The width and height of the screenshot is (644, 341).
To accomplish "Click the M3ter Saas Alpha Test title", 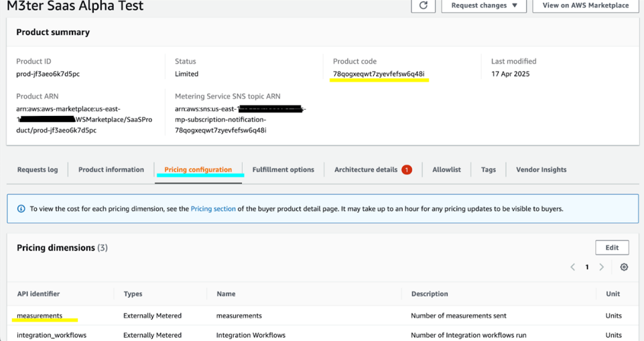I will click(x=75, y=6).
